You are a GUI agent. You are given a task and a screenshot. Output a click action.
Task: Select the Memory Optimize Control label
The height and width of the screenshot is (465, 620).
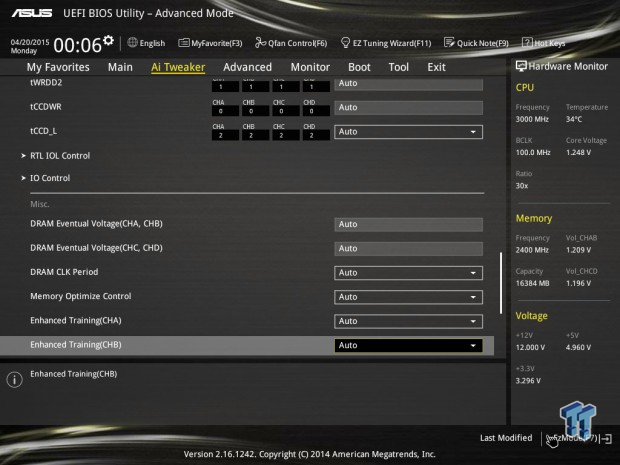pos(81,296)
